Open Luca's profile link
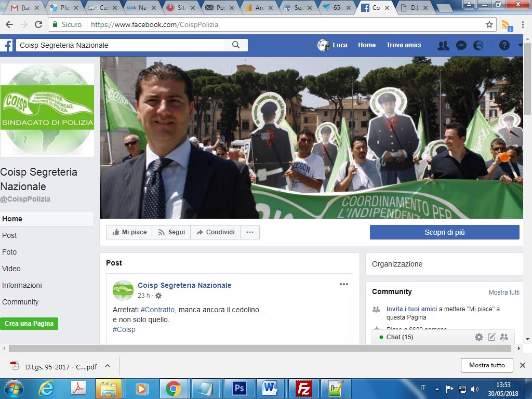The image size is (532, 399). (x=332, y=45)
